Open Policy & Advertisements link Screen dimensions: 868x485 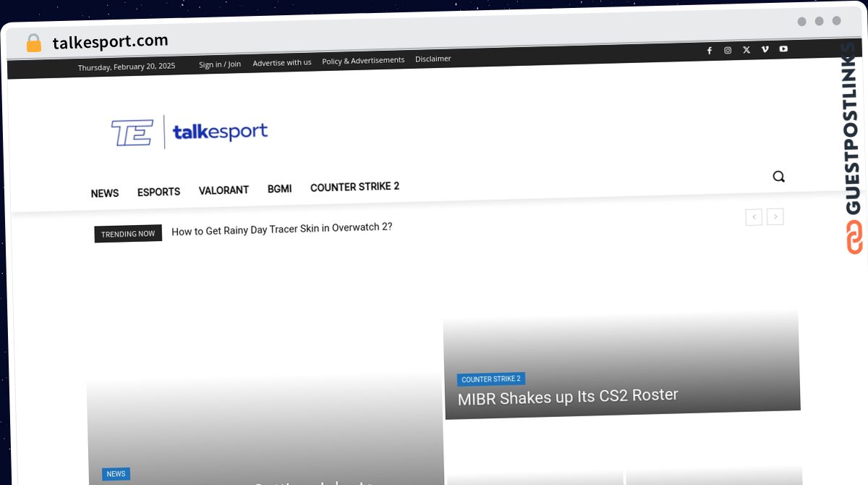click(363, 61)
